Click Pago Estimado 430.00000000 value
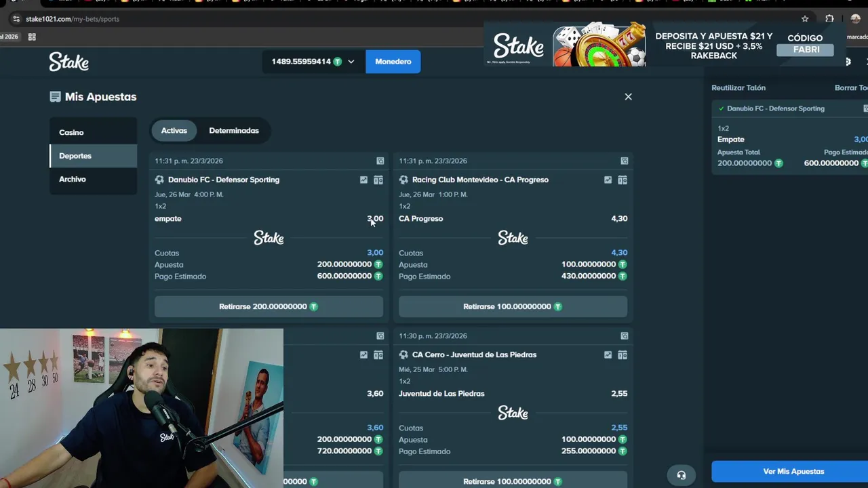The width and height of the screenshot is (868, 488). pyautogui.click(x=589, y=277)
